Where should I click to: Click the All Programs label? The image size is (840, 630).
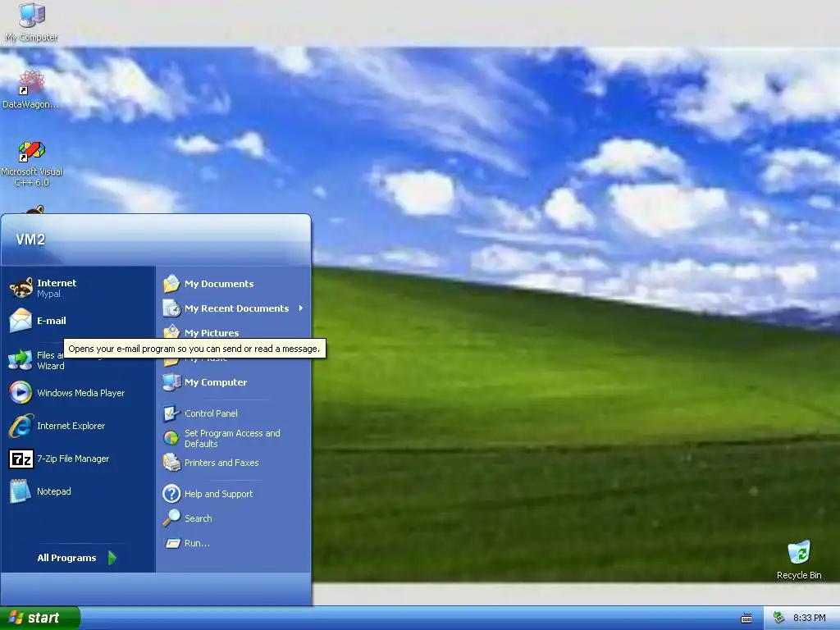(66, 558)
